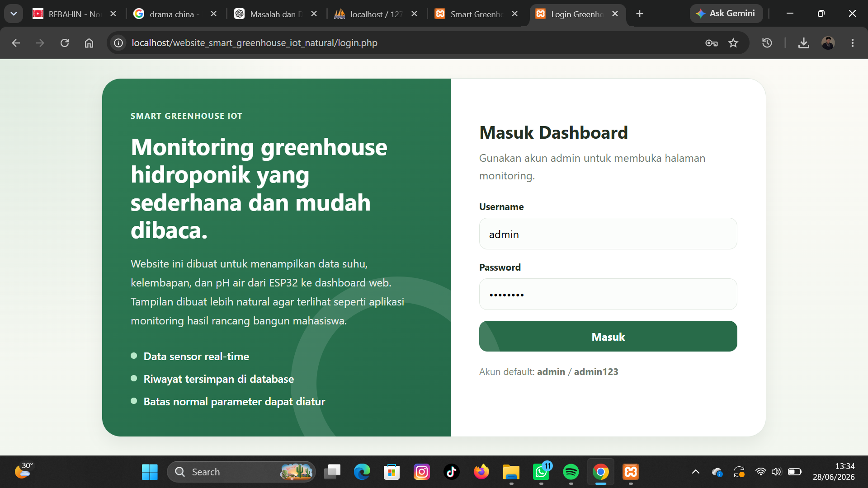
Task: Open a new browser tab
Action: 640,14
